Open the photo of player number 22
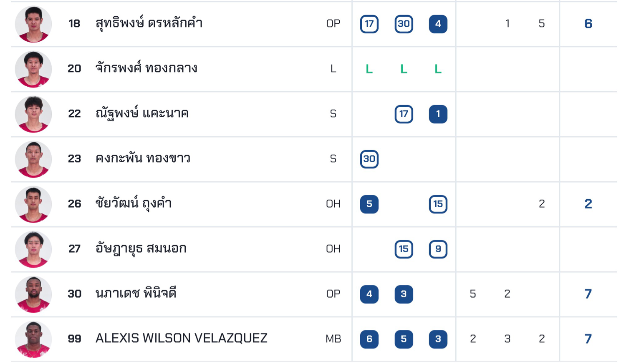The image size is (626, 364). click(33, 114)
